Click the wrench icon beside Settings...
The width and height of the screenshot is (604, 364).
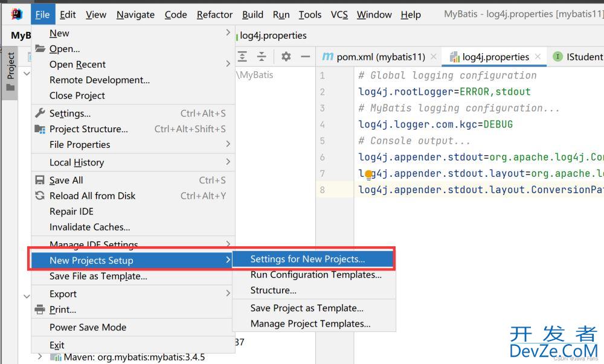(40, 113)
